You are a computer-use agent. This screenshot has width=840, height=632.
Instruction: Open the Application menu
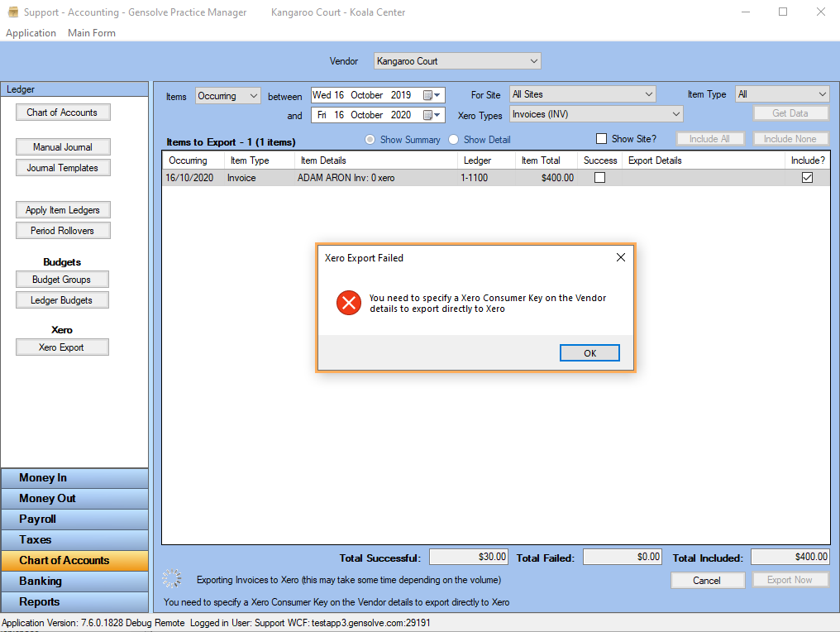31,33
